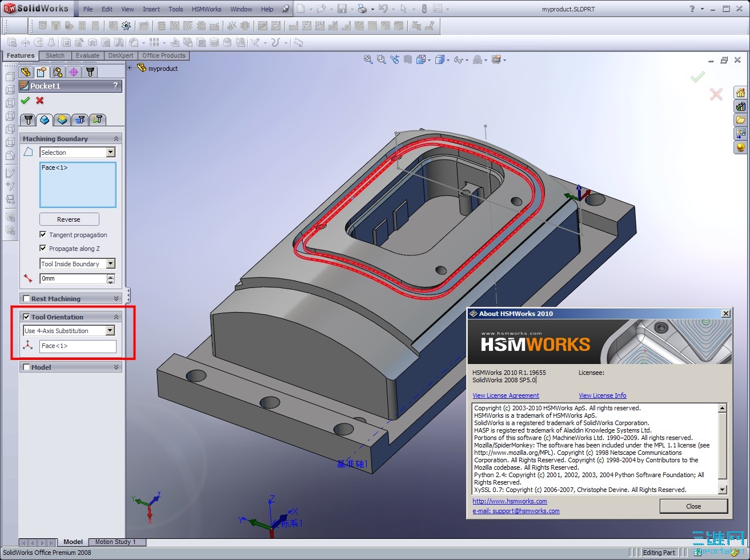This screenshot has width=750, height=560.
Task: Confirm with the viewport corner green checkmark
Action: pos(697,77)
